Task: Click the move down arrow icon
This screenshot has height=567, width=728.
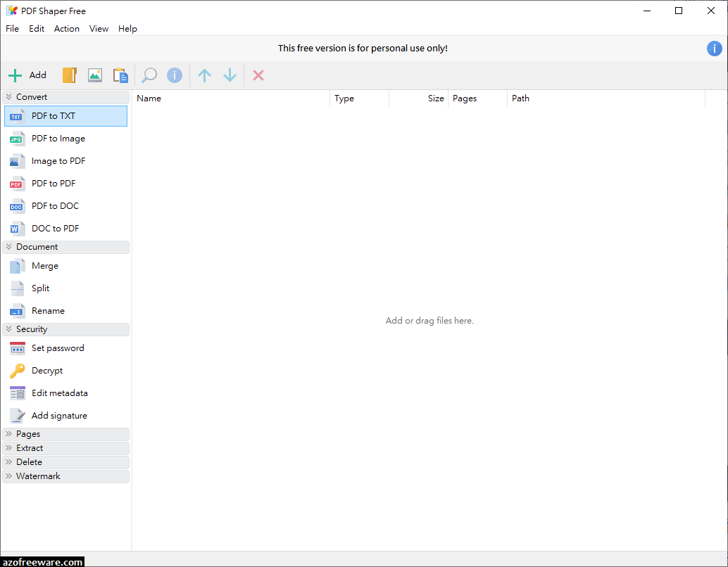Action: click(x=230, y=75)
